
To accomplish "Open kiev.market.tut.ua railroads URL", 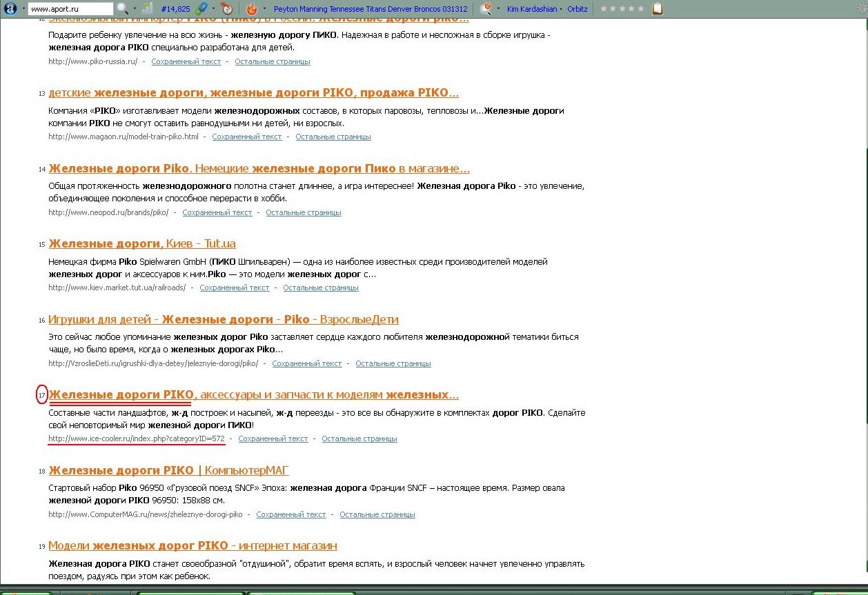I will point(117,288).
